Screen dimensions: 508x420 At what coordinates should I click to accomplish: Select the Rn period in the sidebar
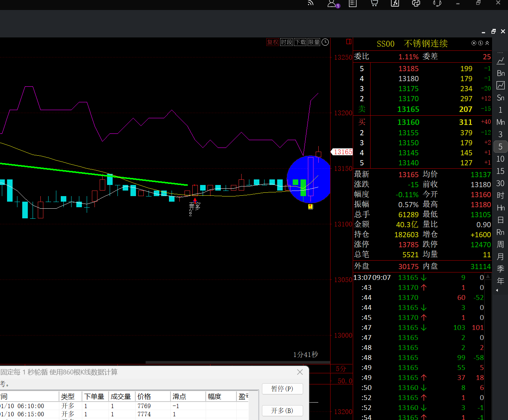coord(501,232)
